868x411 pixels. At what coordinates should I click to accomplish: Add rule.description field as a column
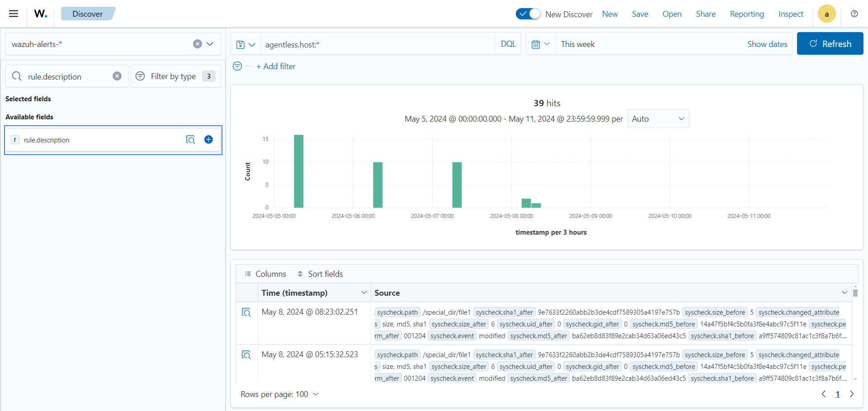(208, 140)
